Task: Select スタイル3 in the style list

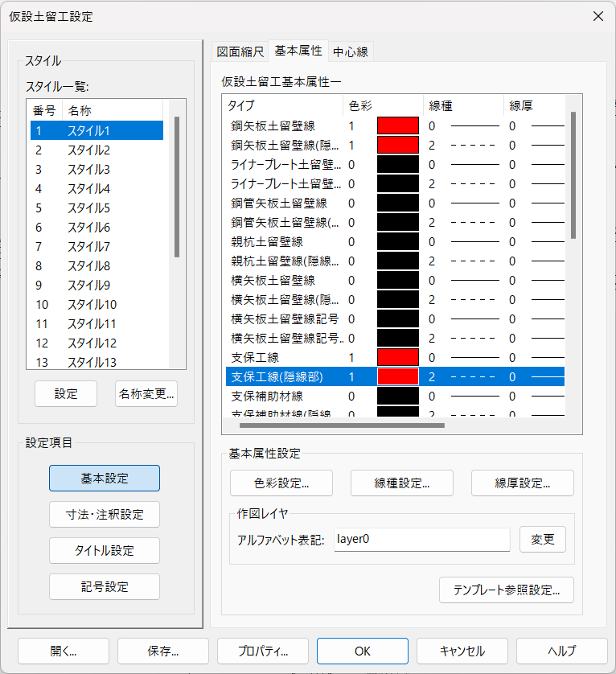Action: (x=97, y=169)
